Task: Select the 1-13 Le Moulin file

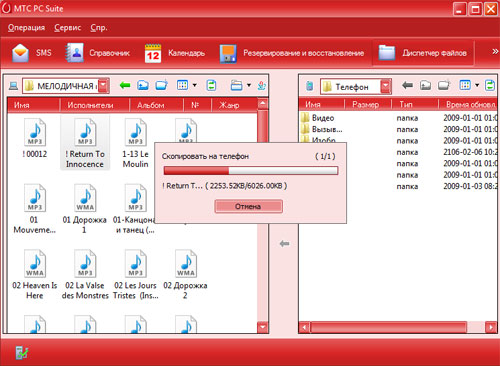Action: click(x=136, y=143)
